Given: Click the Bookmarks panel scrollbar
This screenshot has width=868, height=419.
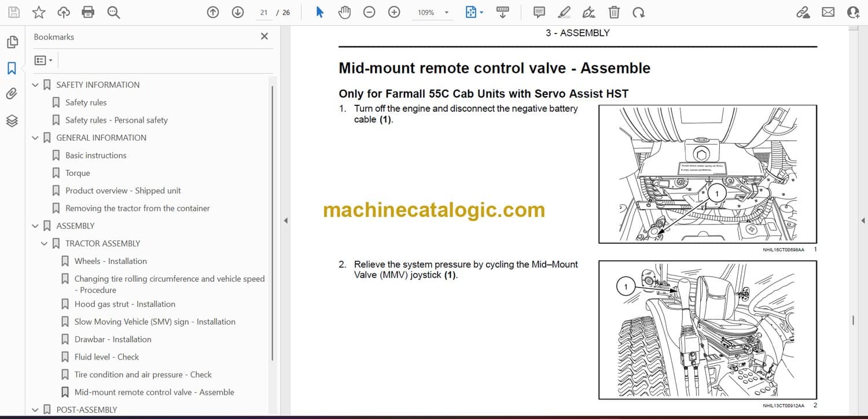Looking at the screenshot, I should tap(272, 223).
